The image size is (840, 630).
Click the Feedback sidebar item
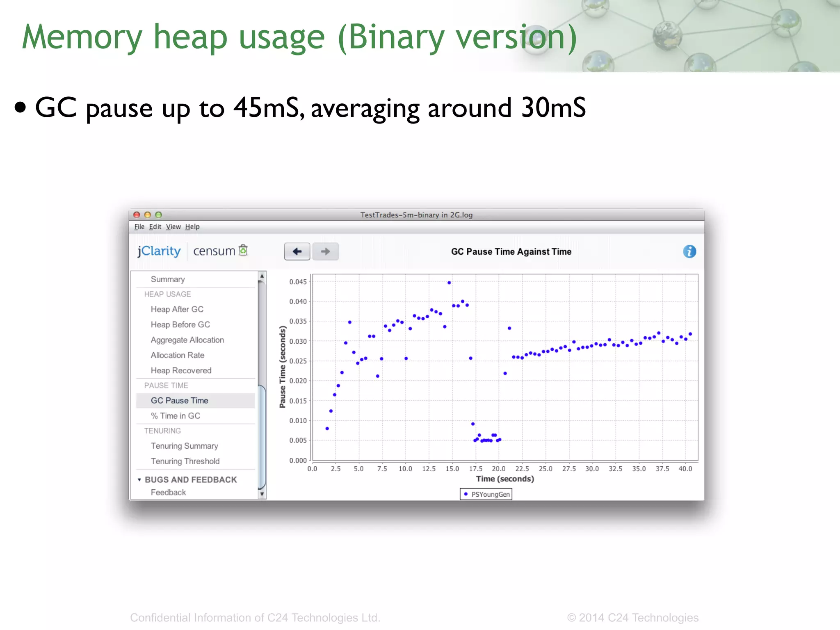[x=169, y=492]
